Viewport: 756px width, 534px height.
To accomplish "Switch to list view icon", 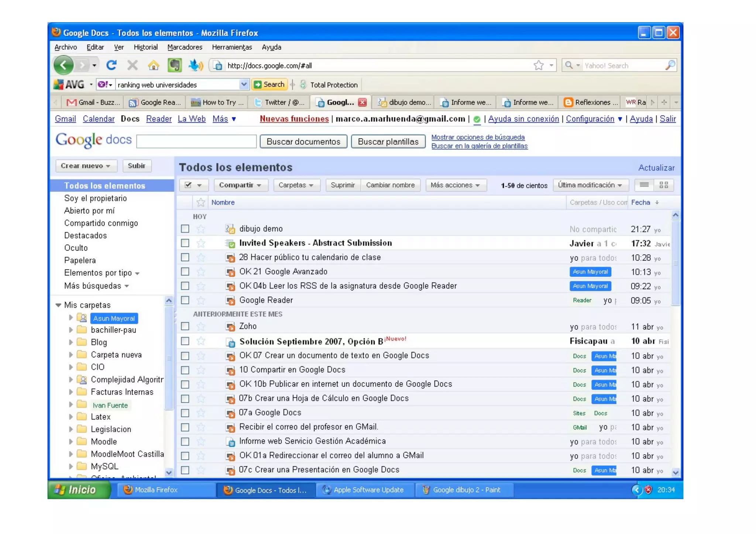I will click(644, 185).
